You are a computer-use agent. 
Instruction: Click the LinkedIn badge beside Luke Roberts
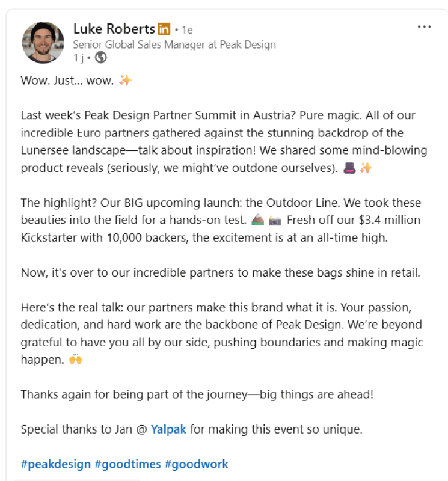[164, 29]
